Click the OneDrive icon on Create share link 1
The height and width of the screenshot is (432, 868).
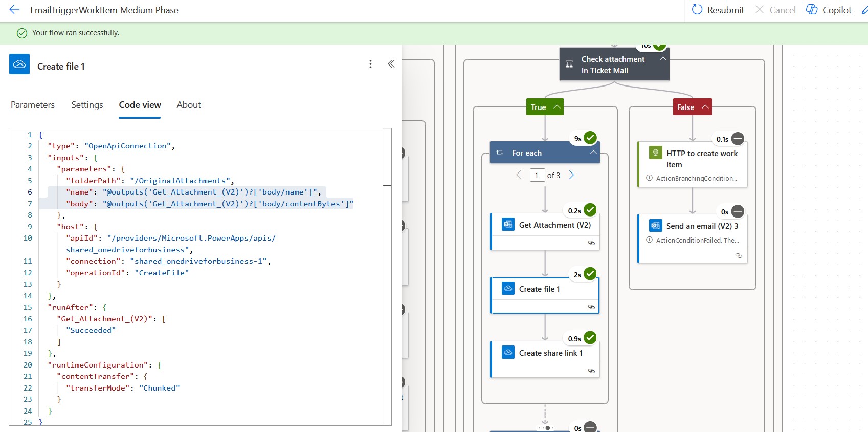pyautogui.click(x=508, y=353)
